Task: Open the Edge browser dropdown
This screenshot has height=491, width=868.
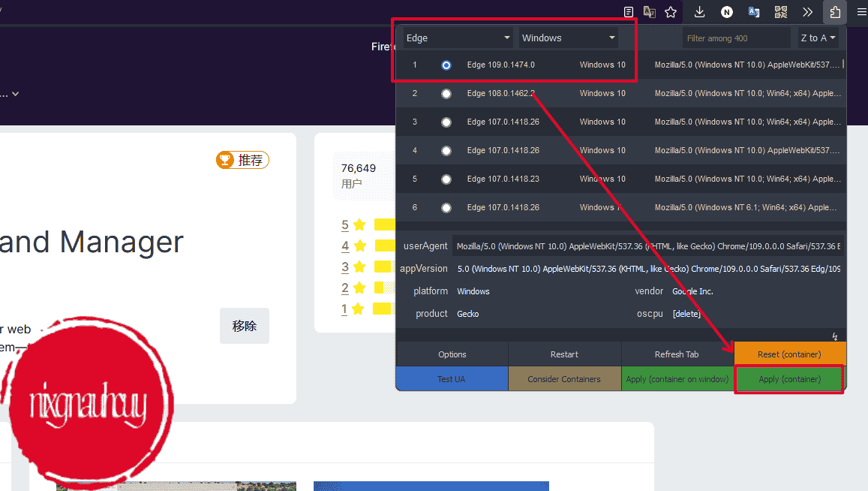Action: click(x=457, y=38)
